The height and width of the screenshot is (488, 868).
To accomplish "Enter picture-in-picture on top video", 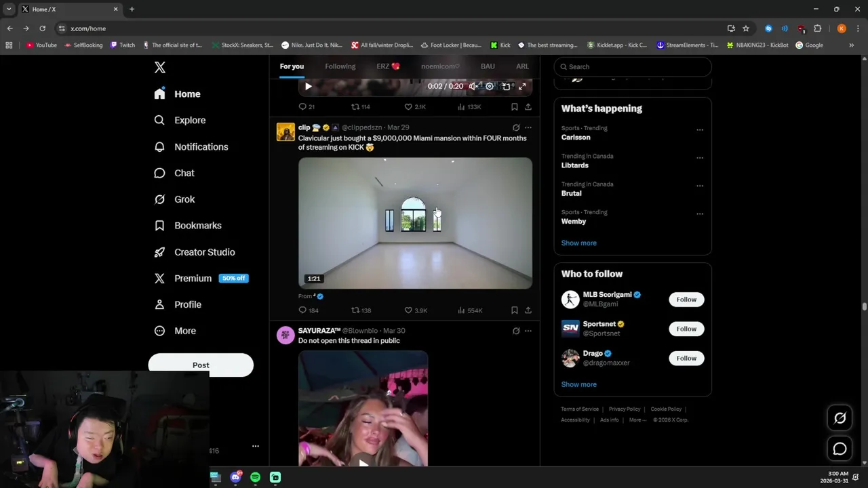I will (506, 86).
